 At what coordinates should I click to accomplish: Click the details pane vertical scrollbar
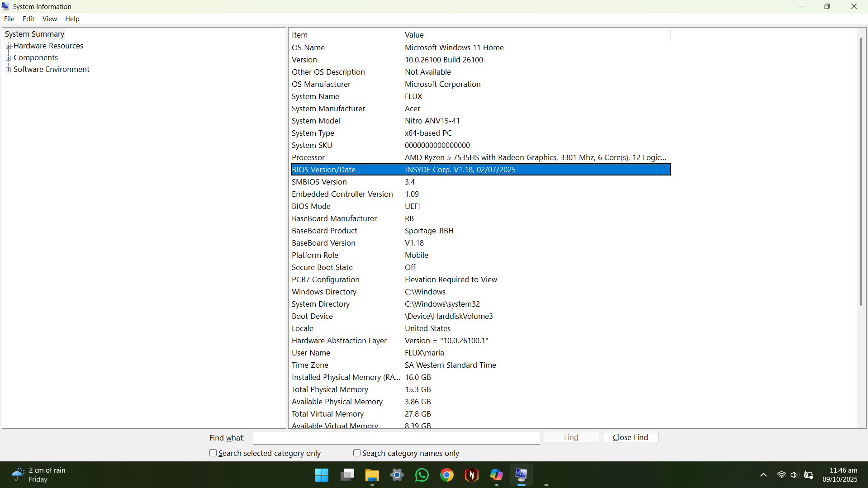pyautogui.click(x=861, y=172)
